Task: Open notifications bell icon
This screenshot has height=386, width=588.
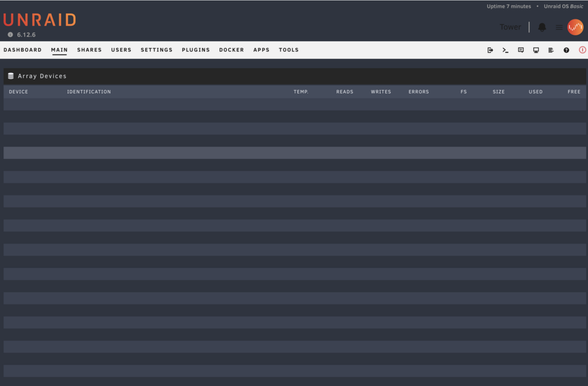Action: coord(542,27)
